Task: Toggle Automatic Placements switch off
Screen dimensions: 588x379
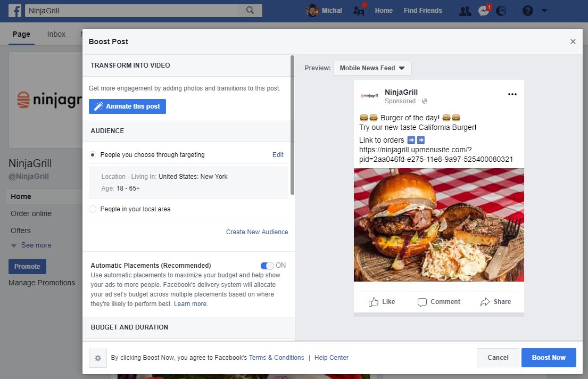Action: 267,266
